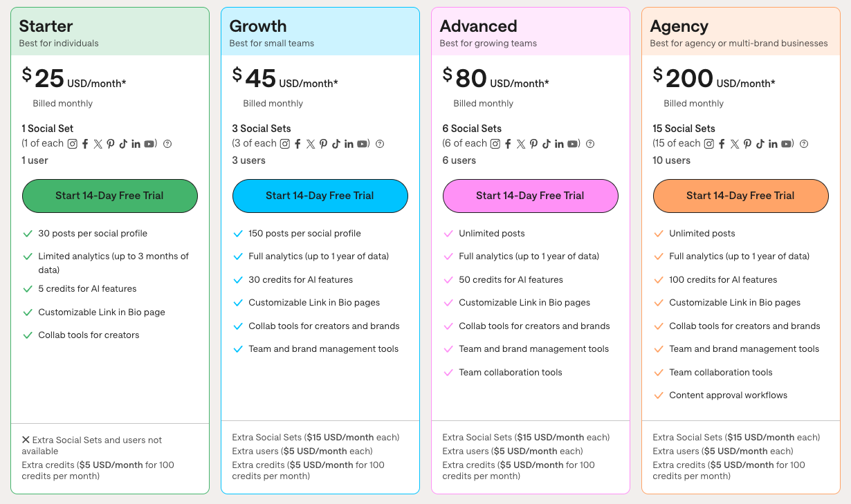851x504 pixels.
Task: Click the Growth plan $45 price
Action: click(x=260, y=78)
